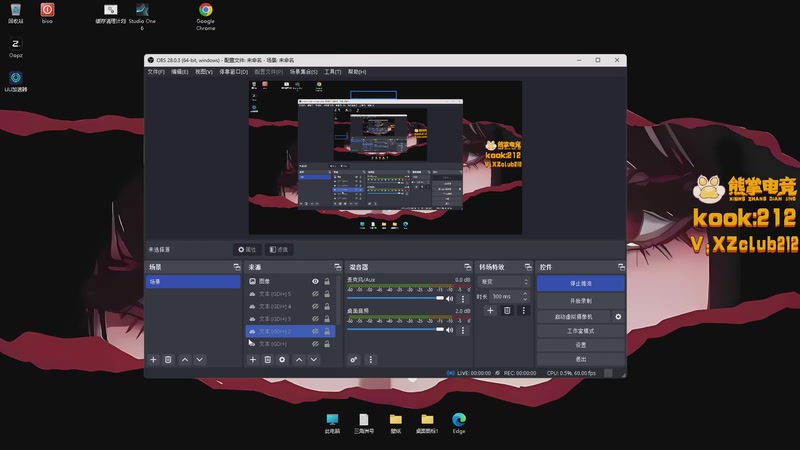Click the blue 停止推流 button
The image size is (800, 450).
coord(581,283)
